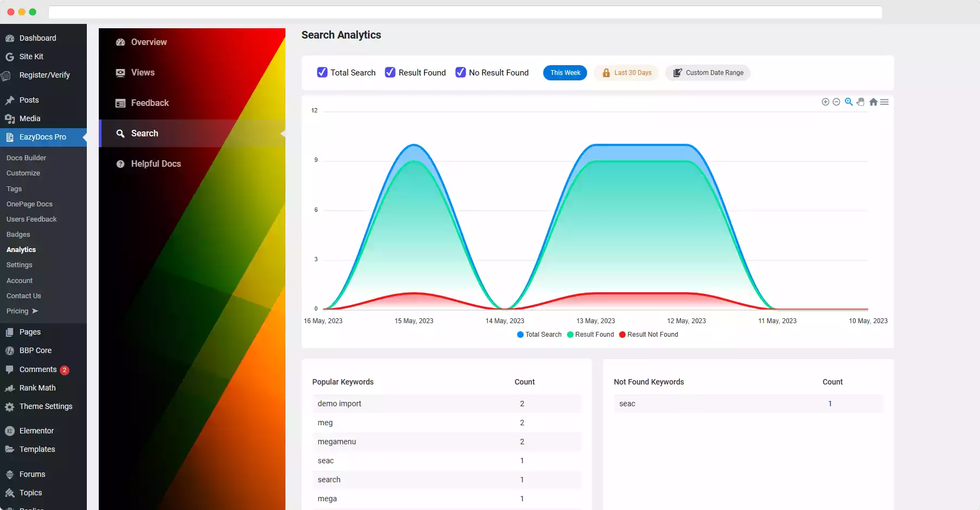The height and width of the screenshot is (510, 980).
Task: Reset chart zoom using the home icon
Action: (873, 102)
